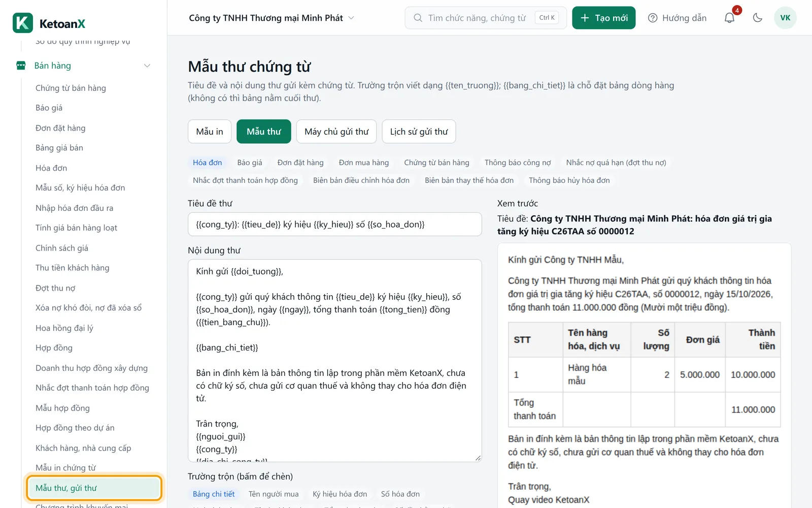
Task: Click the Hướng dẫn help button
Action: (x=677, y=18)
